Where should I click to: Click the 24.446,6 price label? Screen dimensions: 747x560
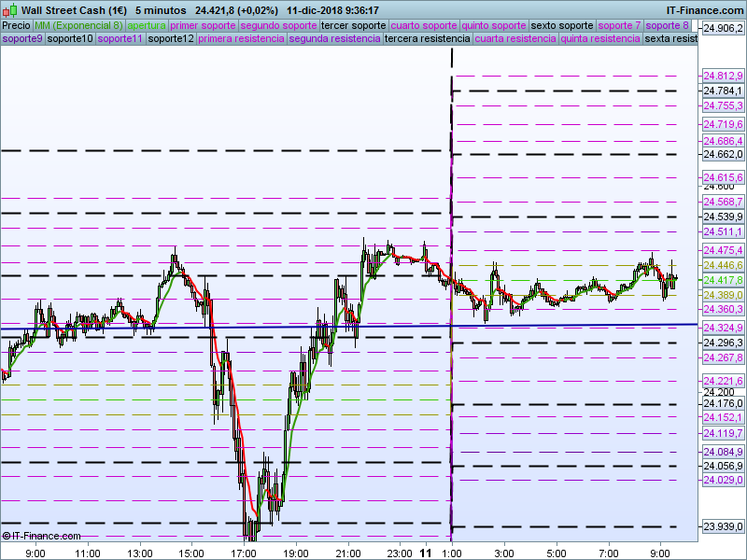click(723, 265)
